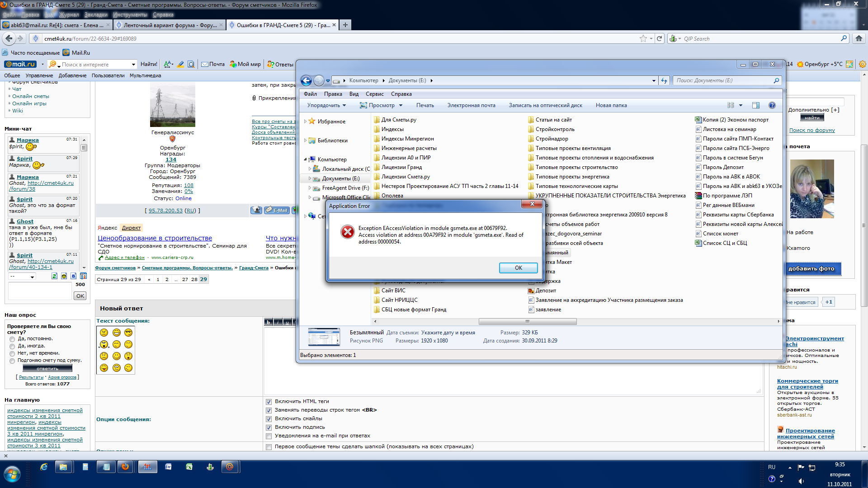Expand 'Библиотеки' tree node in Explorer
Image resolution: width=868 pixels, height=488 pixels.
[306, 141]
